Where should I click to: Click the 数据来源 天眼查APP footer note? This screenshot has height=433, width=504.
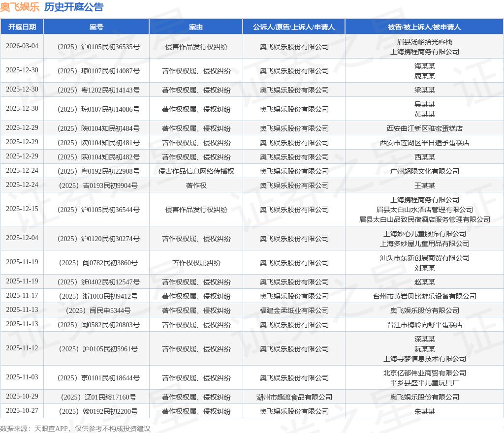(75, 429)
